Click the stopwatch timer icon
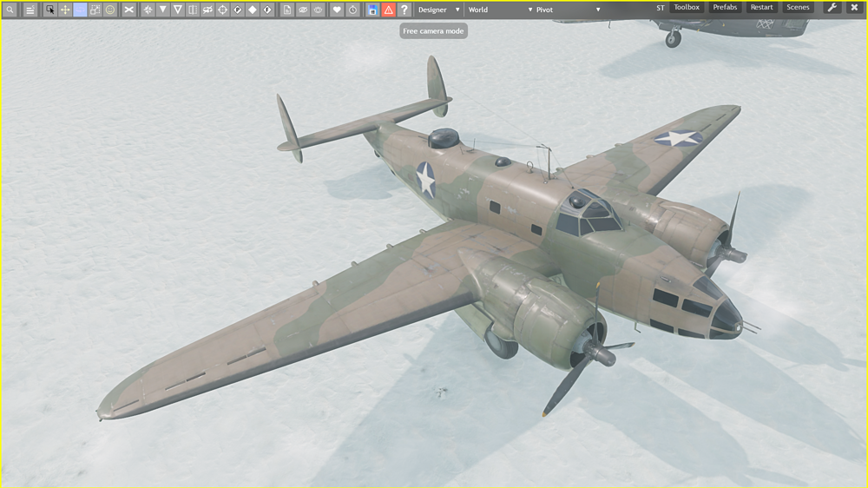The image size is (868, 488). tap(352, 10)
